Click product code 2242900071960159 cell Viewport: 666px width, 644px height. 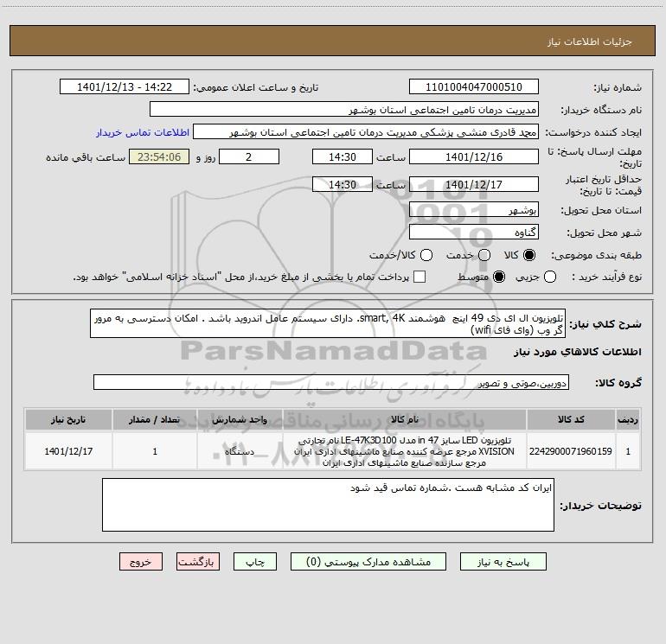pos(571,451)
